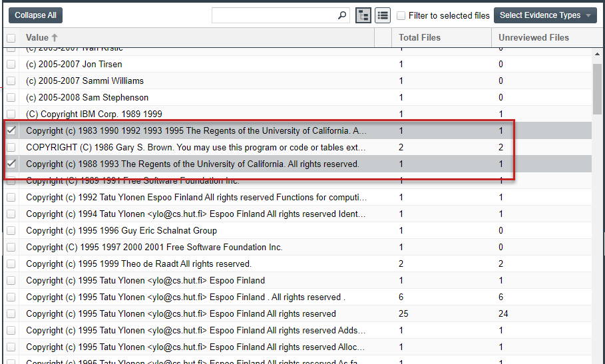Click the search magnifier icon

click(342, 15)
